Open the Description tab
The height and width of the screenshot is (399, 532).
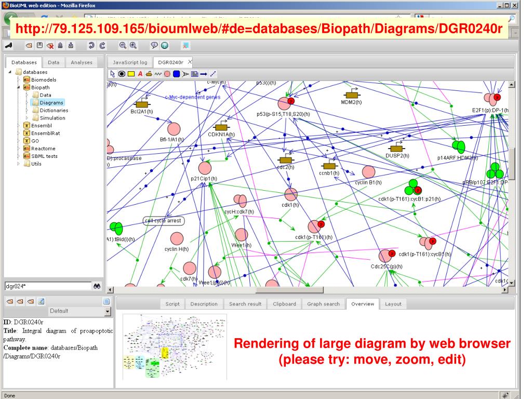(204, 304)
